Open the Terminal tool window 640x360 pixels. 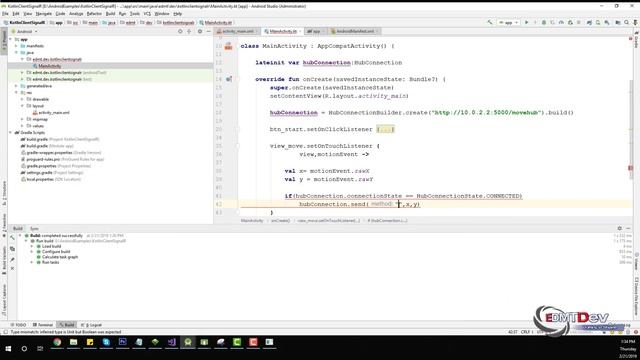coord(42,325)
